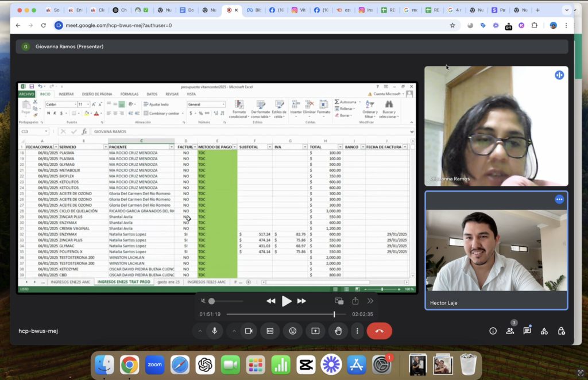Toggle closed captions in Meet
This screenshot has height=380, width=588.
pyautogui.click(x=270, y=331)
